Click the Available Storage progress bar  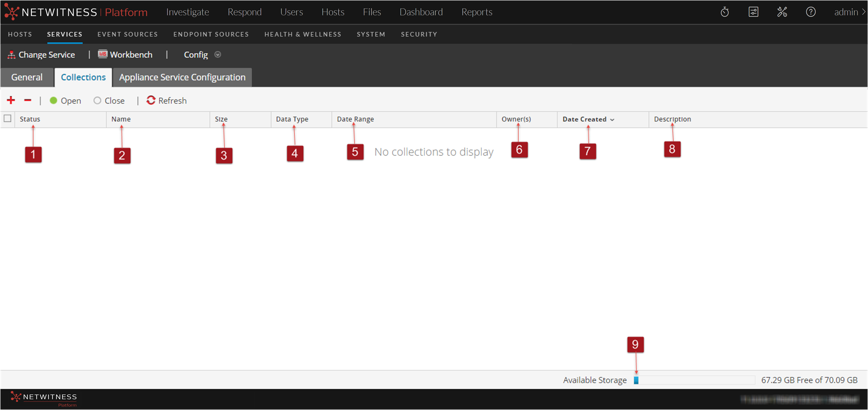(694, 380)
